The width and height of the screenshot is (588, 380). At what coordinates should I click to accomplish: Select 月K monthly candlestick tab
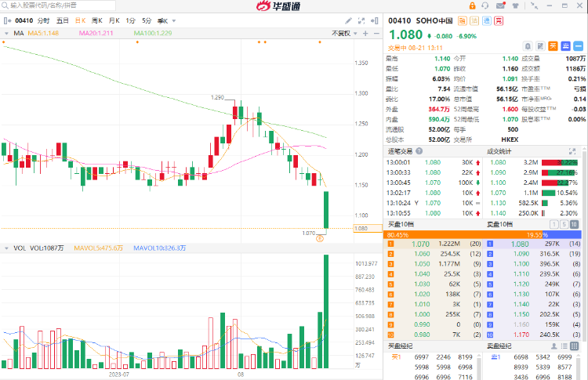pos(114,20)
